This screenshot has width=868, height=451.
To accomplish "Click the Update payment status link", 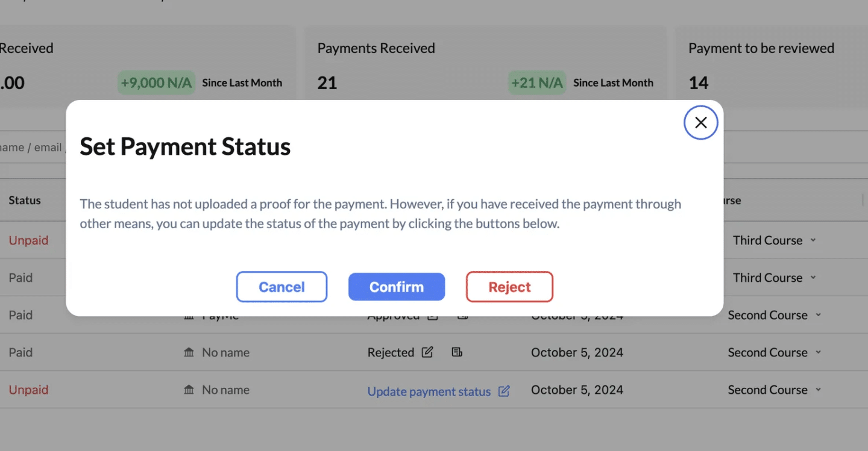I will (429, 391).
